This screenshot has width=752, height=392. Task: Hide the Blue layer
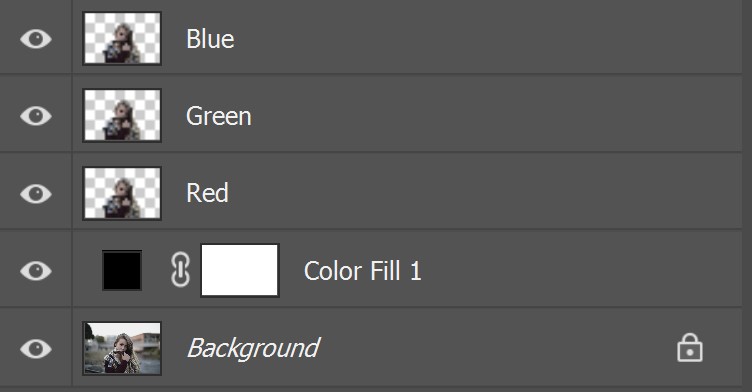(x=36, y=39)
